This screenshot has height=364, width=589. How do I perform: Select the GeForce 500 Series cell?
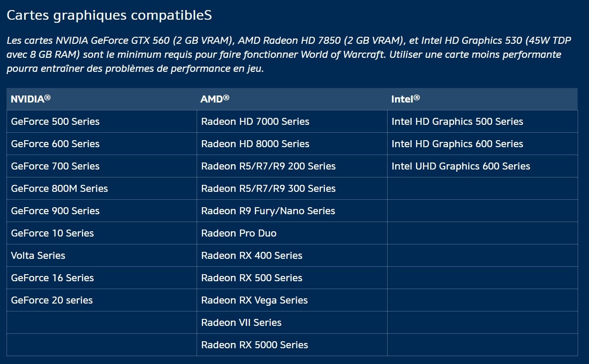click(x=55, y=121)
